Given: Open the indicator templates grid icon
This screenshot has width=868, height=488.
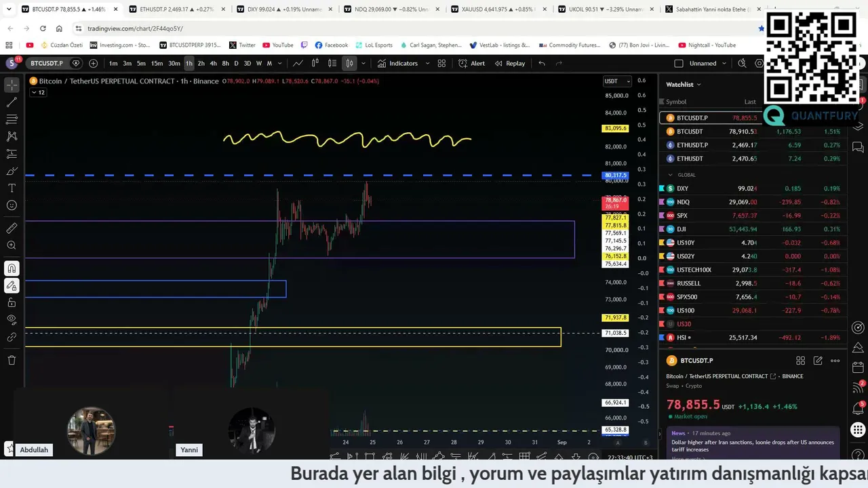Looking at the screenshot, I should click(441, 63).
